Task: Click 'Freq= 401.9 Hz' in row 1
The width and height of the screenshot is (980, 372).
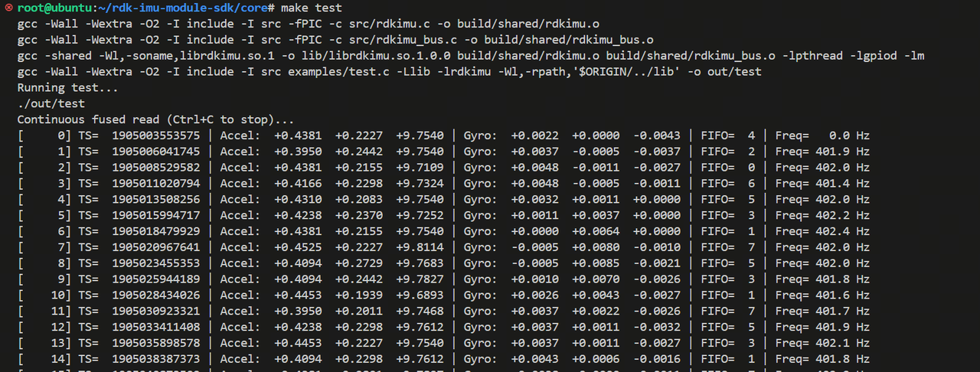Action: tap(822, 152)
